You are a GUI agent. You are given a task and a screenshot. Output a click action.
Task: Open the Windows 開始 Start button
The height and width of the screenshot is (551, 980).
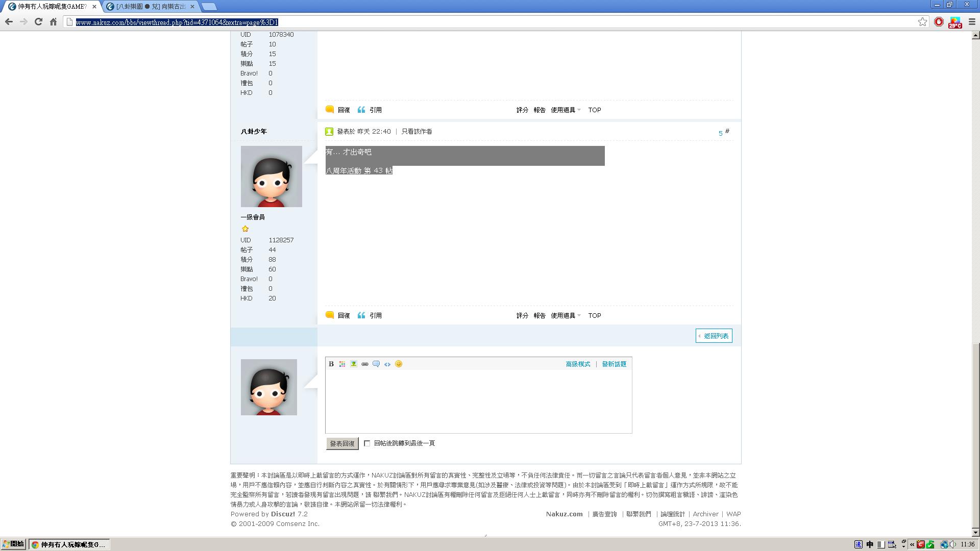click(x=14, y=544)
